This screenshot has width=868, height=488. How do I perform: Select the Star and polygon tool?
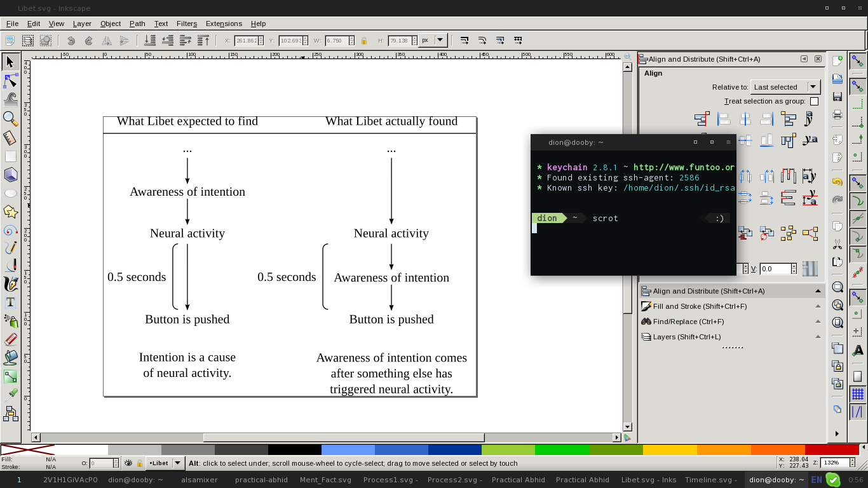click(x=10, y=211)
